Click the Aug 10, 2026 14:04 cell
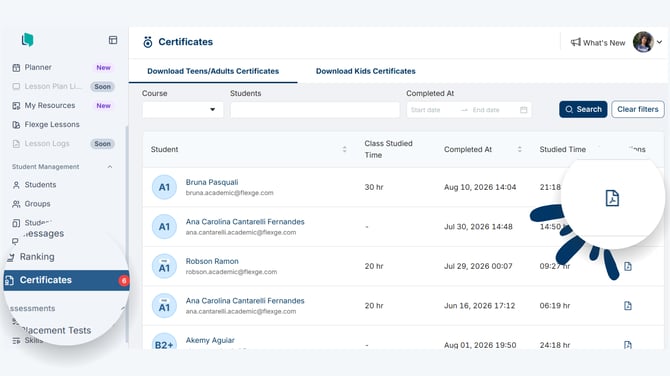The height and width of the screenshot is (376, 670). coord(480,187)
